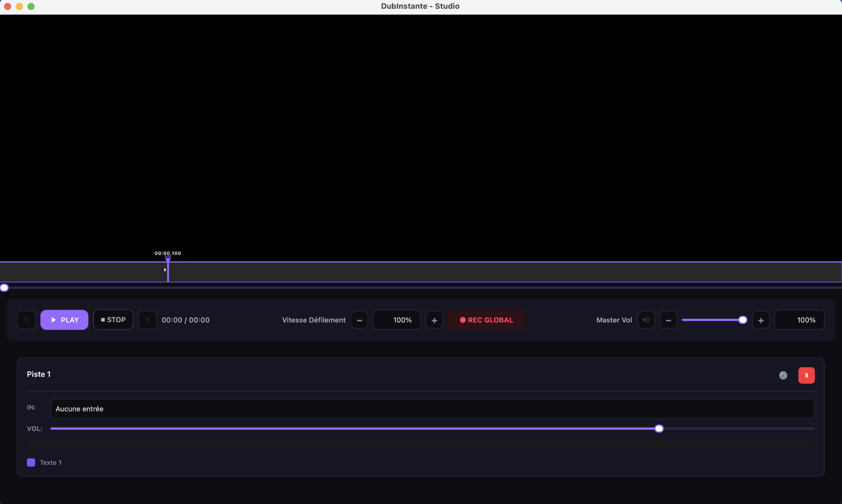Viewport: 842px width, 504px height.
Task: Click the video seek bar handle
Action: (4, 288)
